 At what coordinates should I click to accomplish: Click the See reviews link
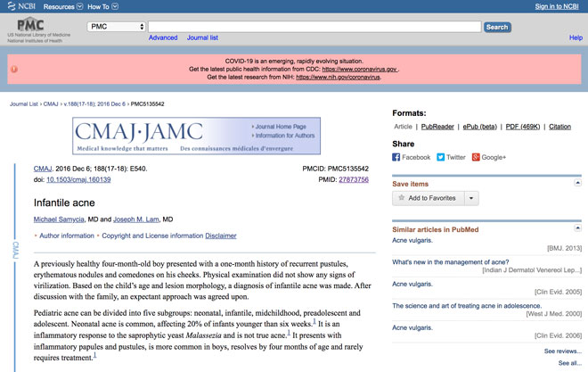(563, 351)
